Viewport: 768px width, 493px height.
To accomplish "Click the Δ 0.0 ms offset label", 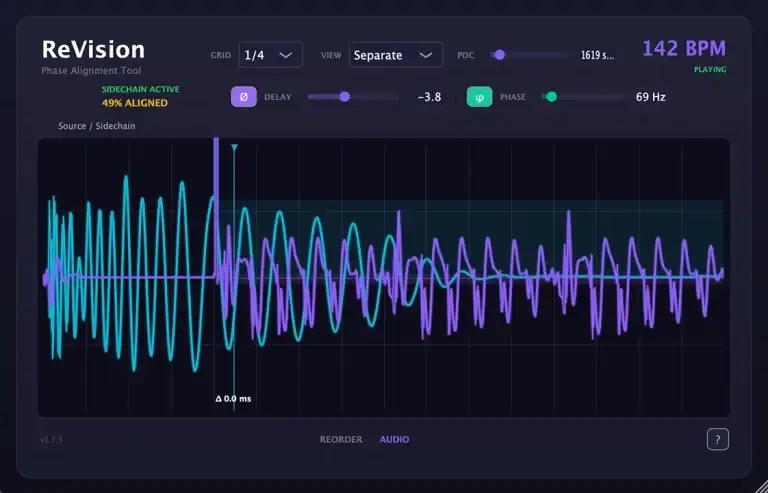I will [233, 399].
